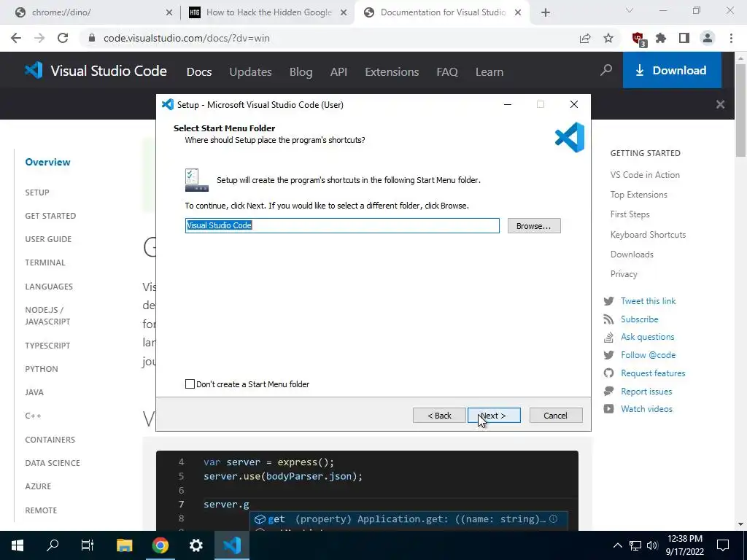
Task: Open the Docs nav item
Action: click(x=199, y=72)
